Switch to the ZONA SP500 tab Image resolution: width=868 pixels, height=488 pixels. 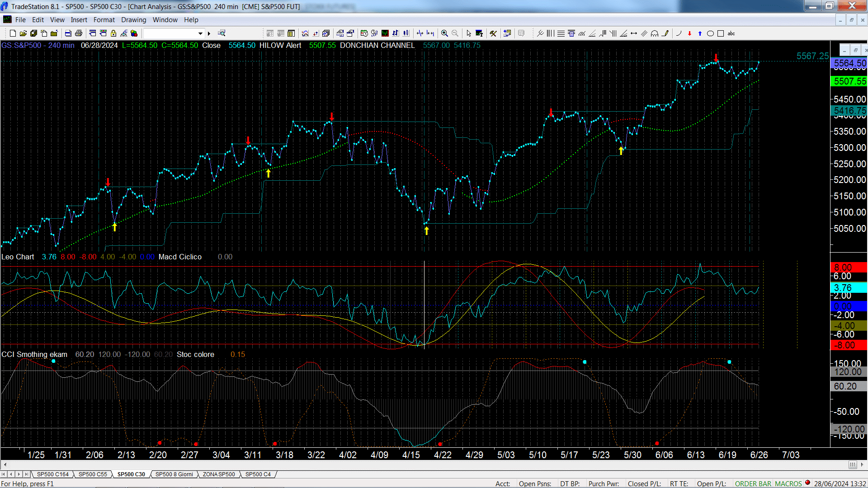click(219, 474)
